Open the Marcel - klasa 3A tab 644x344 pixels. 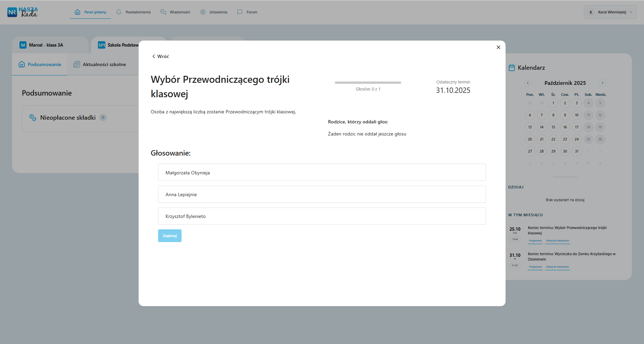coord(46,45)
